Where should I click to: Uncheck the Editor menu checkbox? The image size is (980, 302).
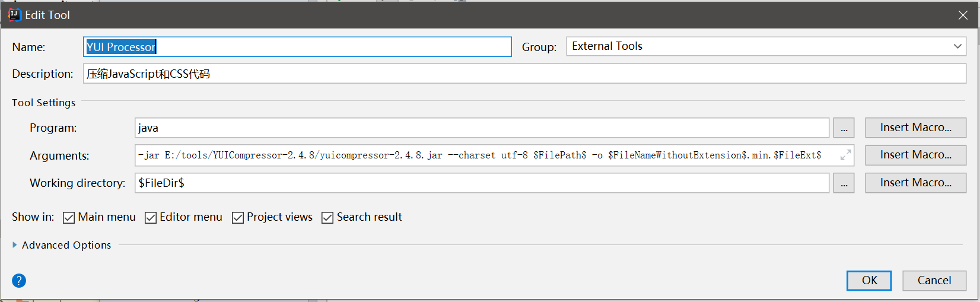(151, 218)
